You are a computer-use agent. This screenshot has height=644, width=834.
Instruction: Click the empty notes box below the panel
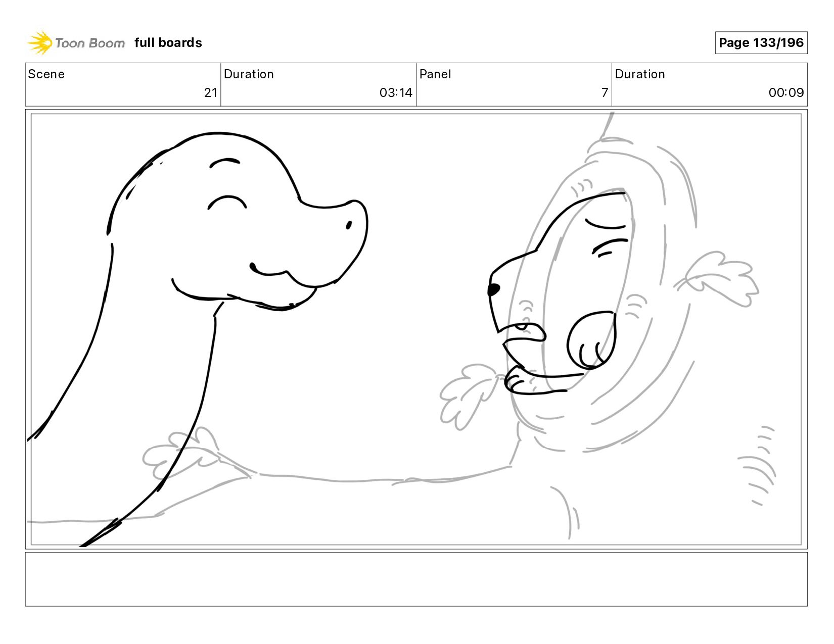416,579
